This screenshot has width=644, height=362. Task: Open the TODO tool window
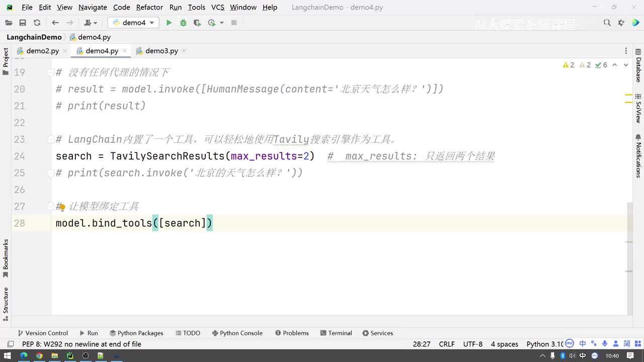[188, 333]
